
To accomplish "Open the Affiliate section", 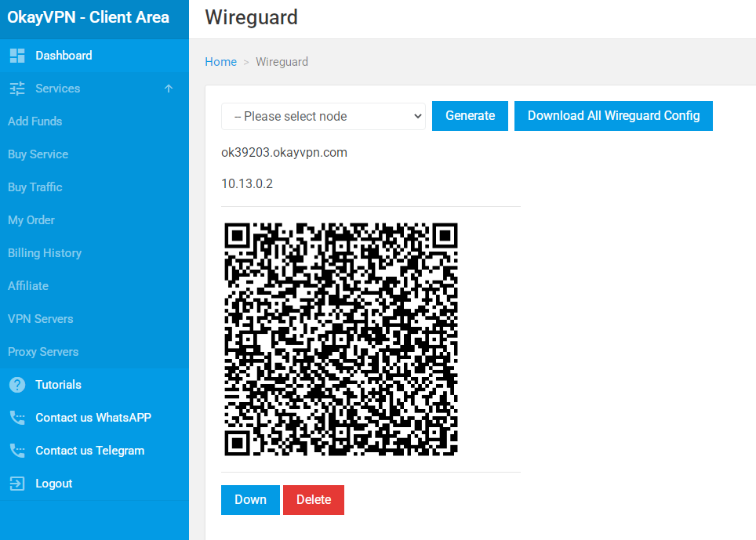I will point(27,285).
